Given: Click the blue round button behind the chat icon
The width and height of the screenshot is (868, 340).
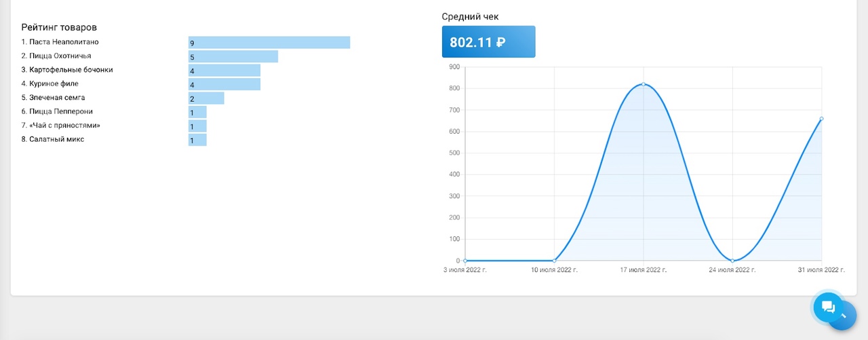Looking at the screenshot, I should pyautogui.click(x=846, y=318).
